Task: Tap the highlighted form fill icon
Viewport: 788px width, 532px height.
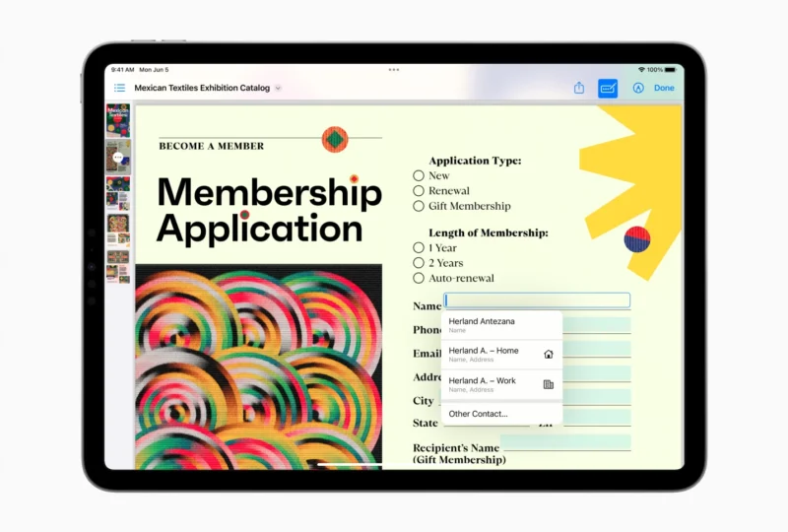Action: (x=608, y=88)
